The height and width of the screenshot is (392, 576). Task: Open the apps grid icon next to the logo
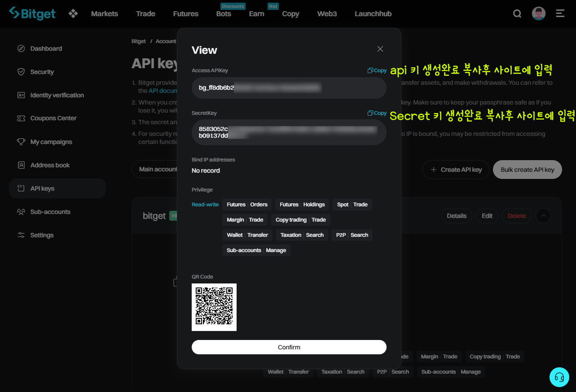point(73,14)
